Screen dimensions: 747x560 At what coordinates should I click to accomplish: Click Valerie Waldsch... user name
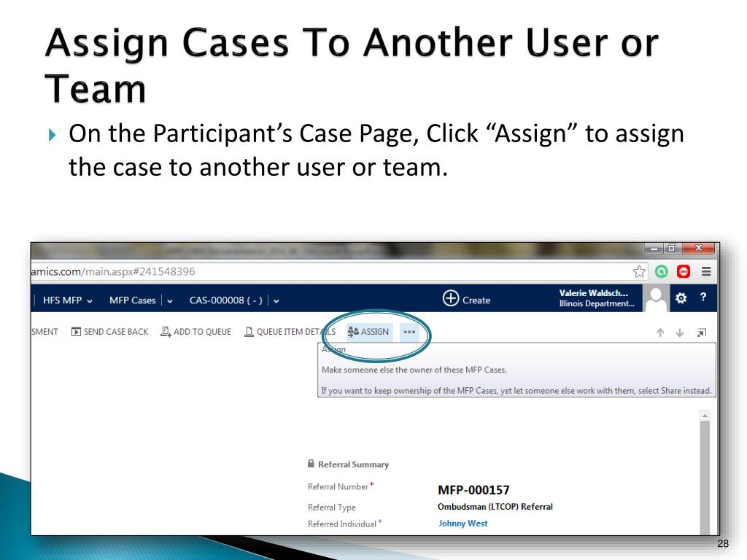click(x=594, y=293)
